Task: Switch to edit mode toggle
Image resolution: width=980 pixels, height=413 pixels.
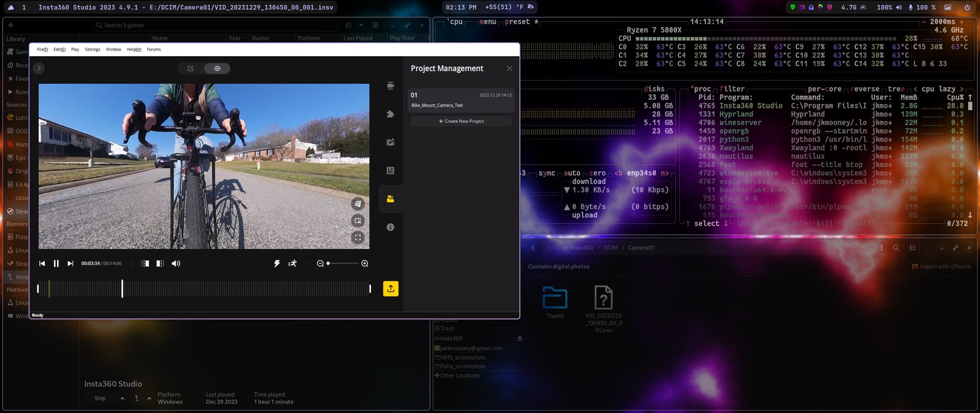Action: pyautogui.click(x=191, y=68)
